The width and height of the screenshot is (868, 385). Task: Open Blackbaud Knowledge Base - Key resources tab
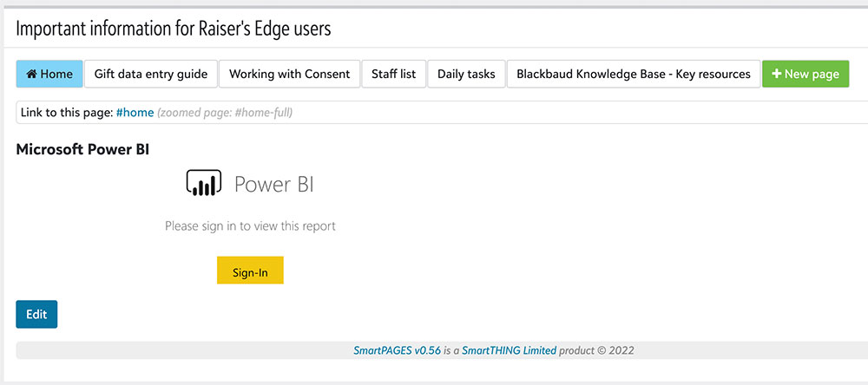click(634, 74)
